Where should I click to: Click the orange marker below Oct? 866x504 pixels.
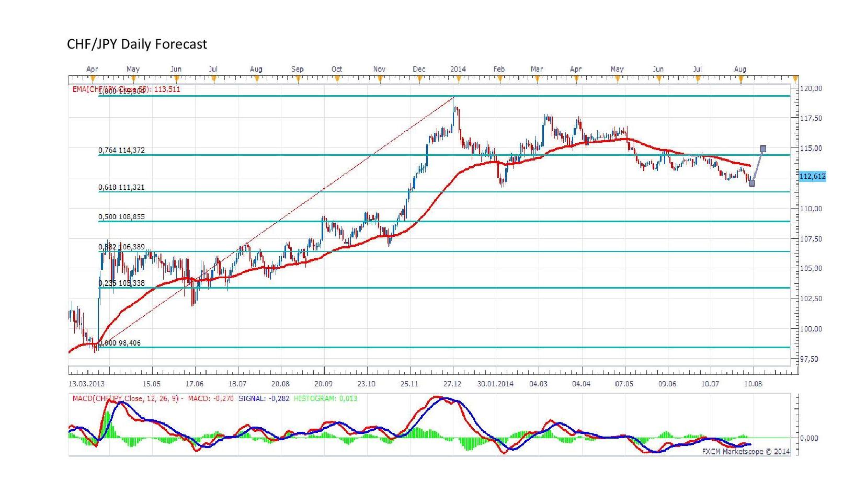pyautogui.click(x=337, y=79)
